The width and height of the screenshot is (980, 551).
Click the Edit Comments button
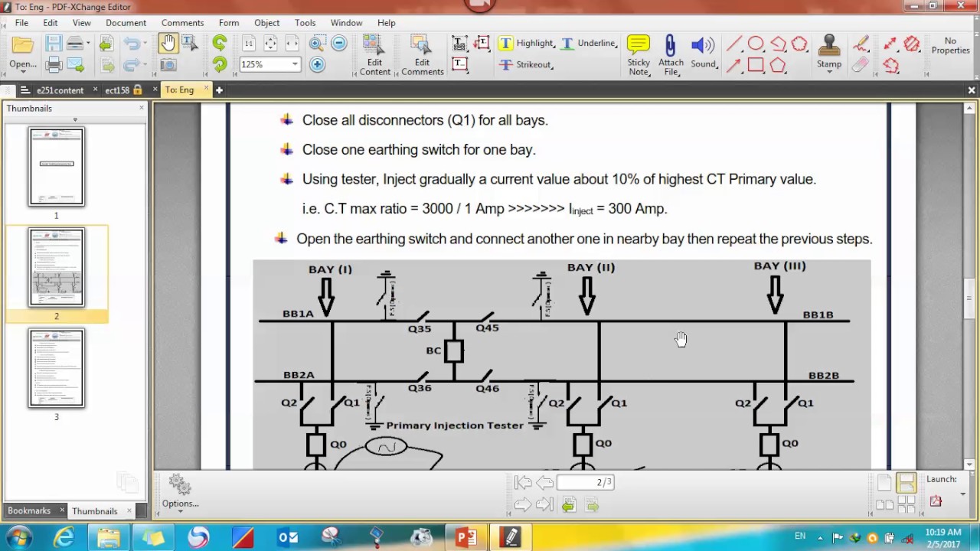pyautogui.click(x=422, y=55)
